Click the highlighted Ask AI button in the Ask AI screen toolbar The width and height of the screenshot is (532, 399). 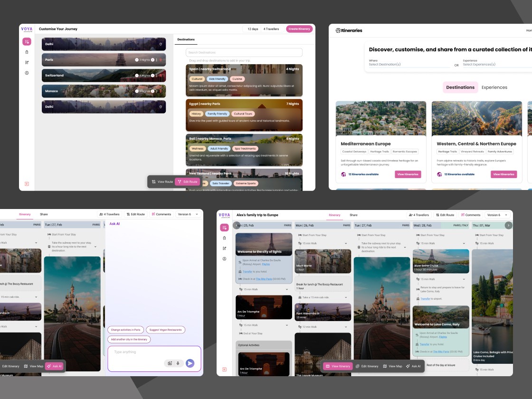(x=54, y=366)
